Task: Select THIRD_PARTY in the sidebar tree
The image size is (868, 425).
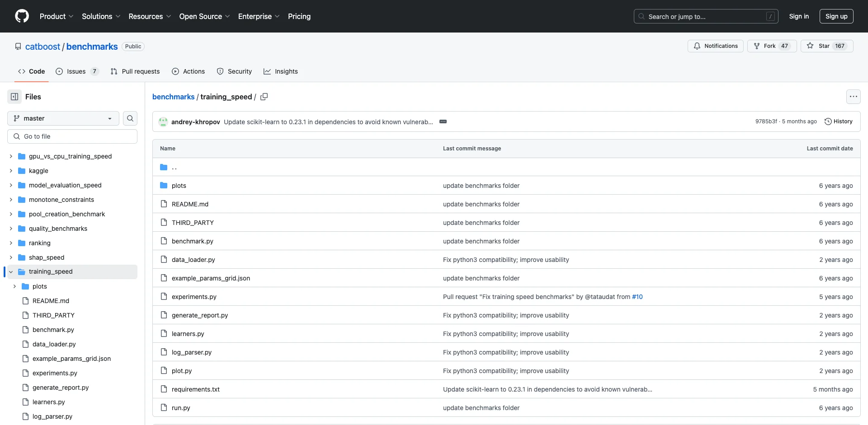Action: [53, 315]
